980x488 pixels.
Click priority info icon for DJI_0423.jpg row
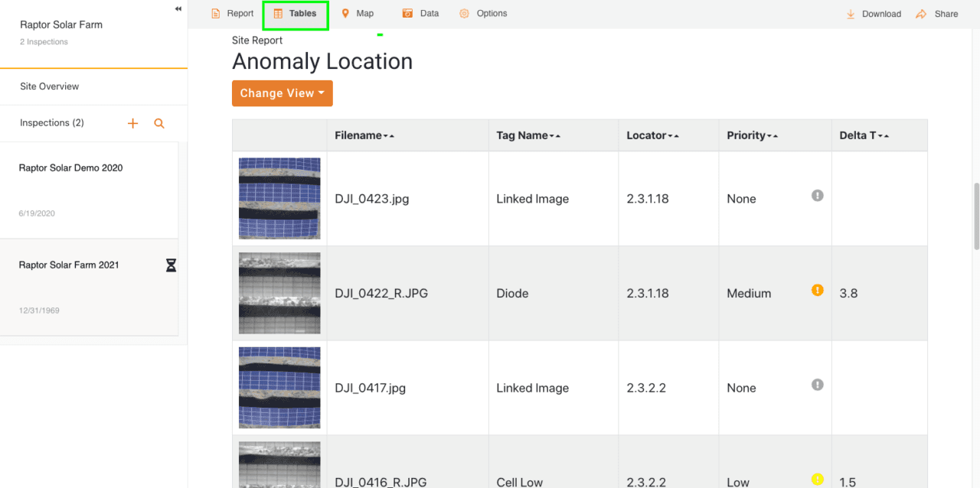click(x=818, y=196)
